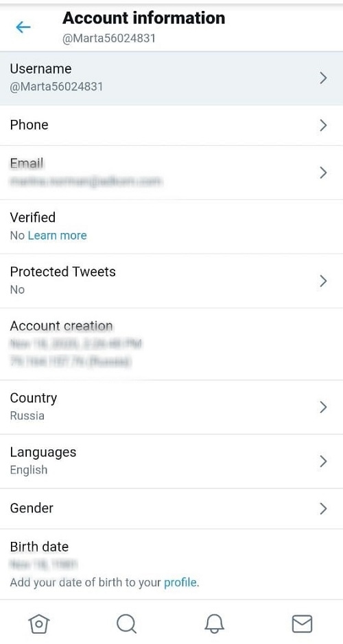Open the Home tab icon
Screen dimensions: 343x644
coord(38,624)
